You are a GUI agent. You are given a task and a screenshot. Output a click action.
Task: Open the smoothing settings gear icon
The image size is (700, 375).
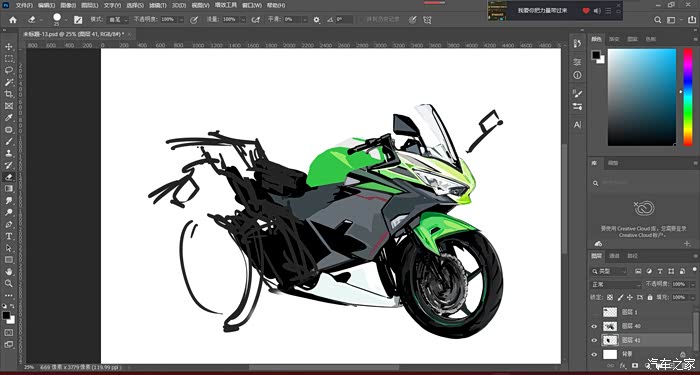(317, 20)
